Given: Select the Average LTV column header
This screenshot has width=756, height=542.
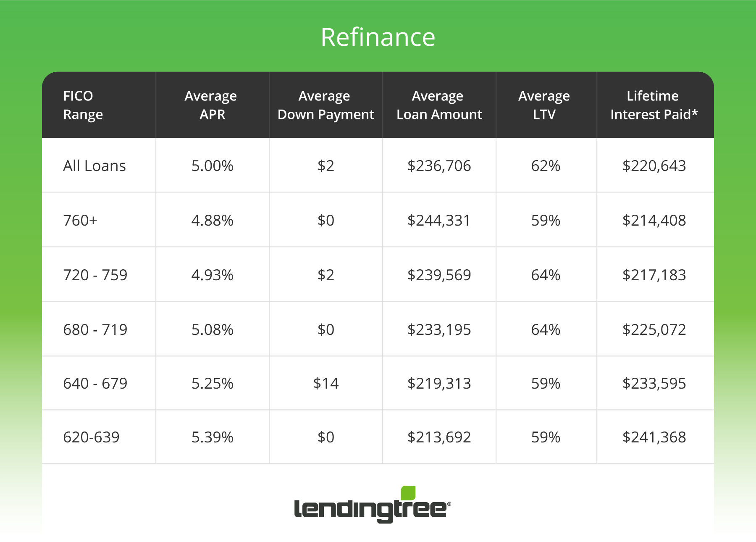Looking at the screenshot, I should (544, 105).
